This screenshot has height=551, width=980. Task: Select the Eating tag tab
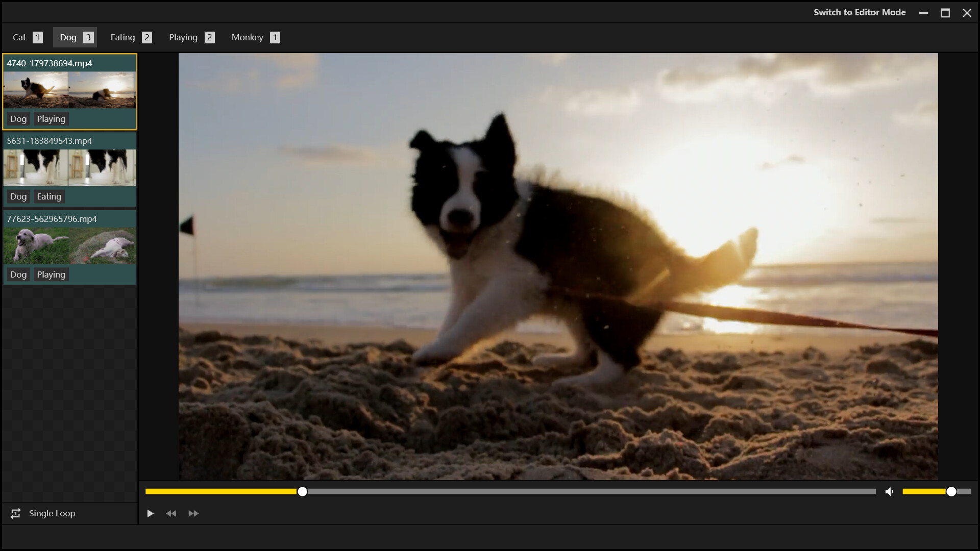click(131, 37)
